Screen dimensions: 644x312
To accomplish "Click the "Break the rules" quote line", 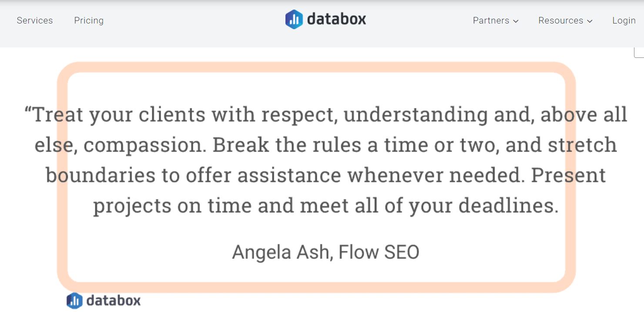I will click(325, 145).
